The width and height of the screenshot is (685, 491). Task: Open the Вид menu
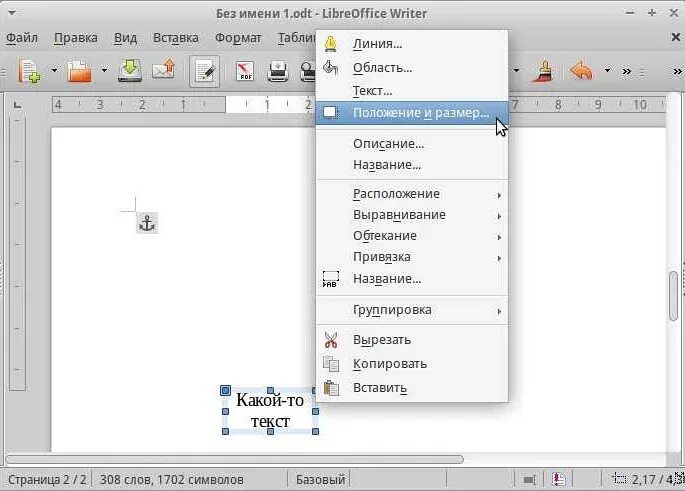(x=125, y=38)
